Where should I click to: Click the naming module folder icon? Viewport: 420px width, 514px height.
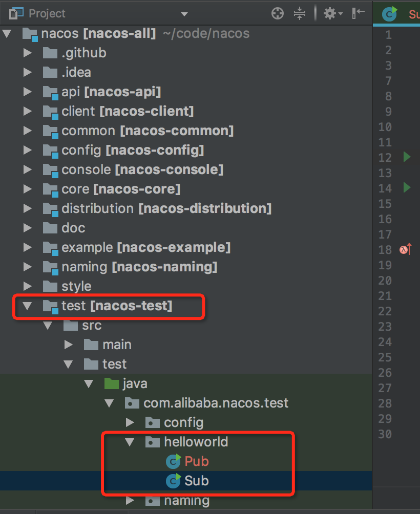(51, 268)
